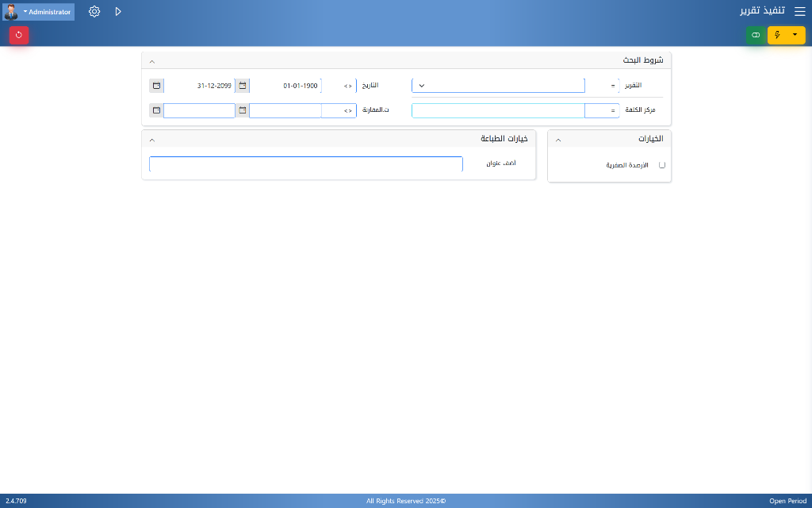812x508 pixels.
Task: Open the settings gear icon
Action: point(94,12)
